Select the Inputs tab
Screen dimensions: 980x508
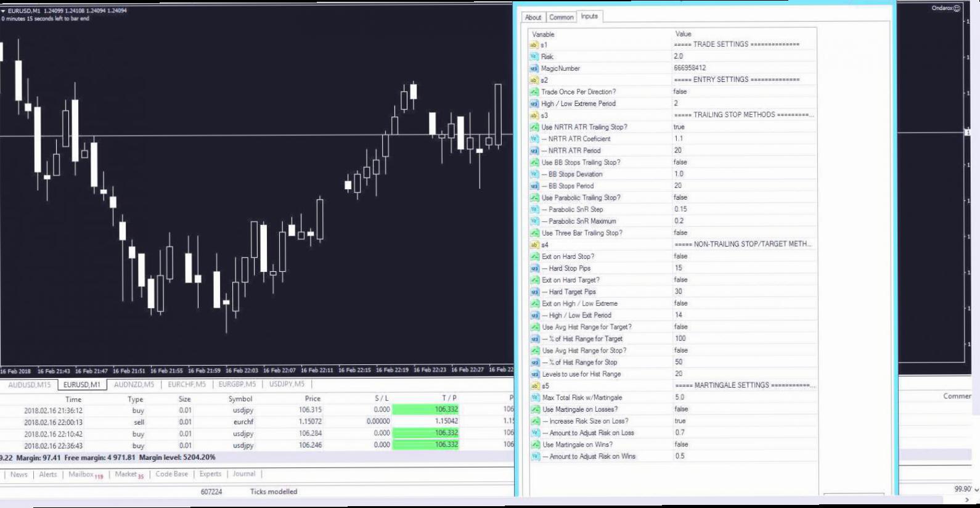click(x=589, y=16)
